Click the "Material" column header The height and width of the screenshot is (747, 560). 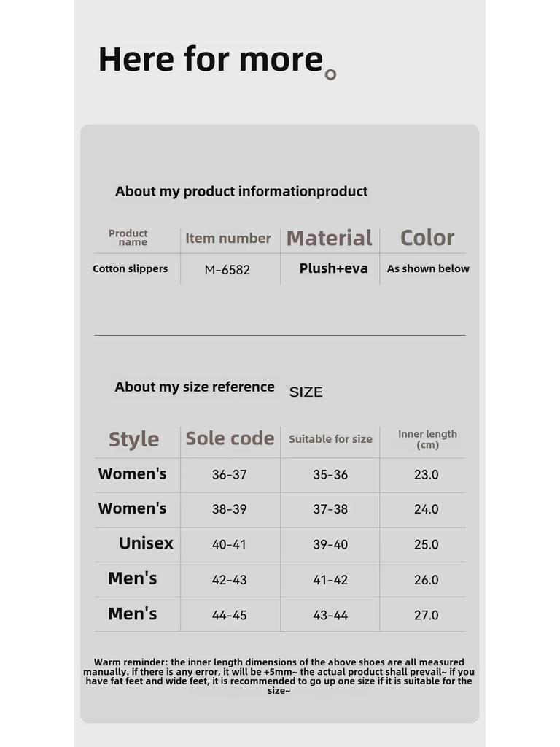coord(330,238)
